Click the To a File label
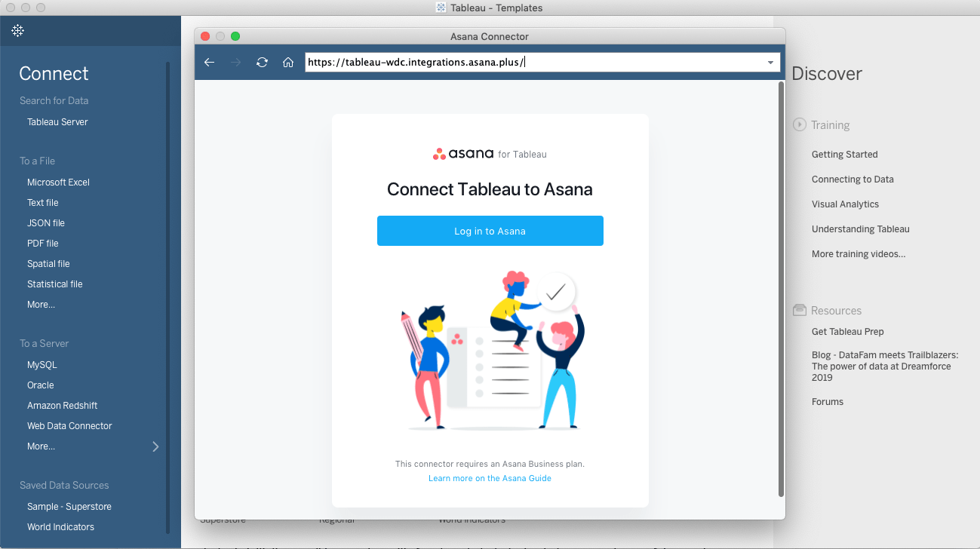 (37, 161)
